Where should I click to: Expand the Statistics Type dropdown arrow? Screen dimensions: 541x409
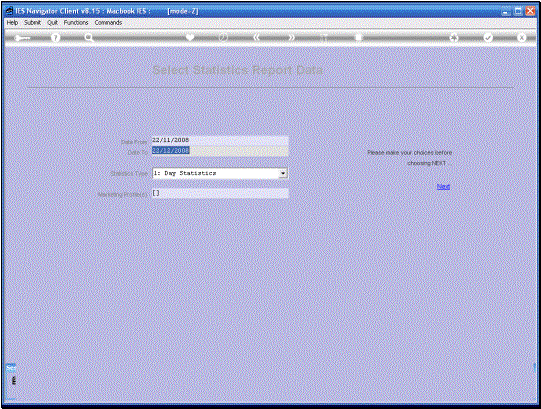(283, 173)
